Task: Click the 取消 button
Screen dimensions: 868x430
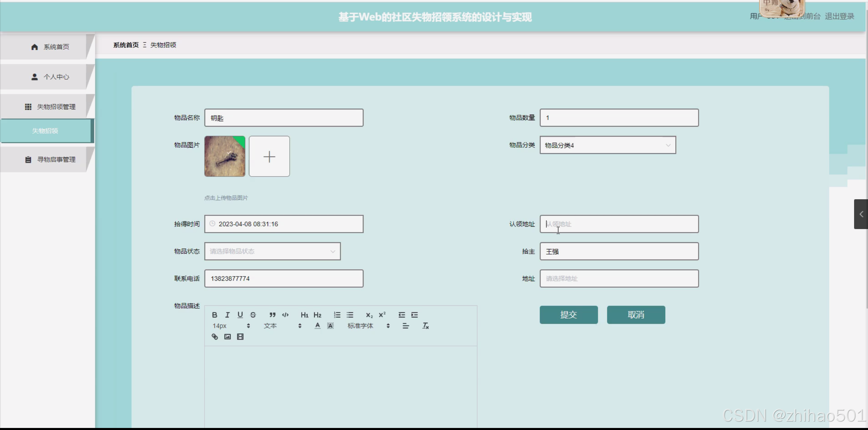Action: [636, 315]
